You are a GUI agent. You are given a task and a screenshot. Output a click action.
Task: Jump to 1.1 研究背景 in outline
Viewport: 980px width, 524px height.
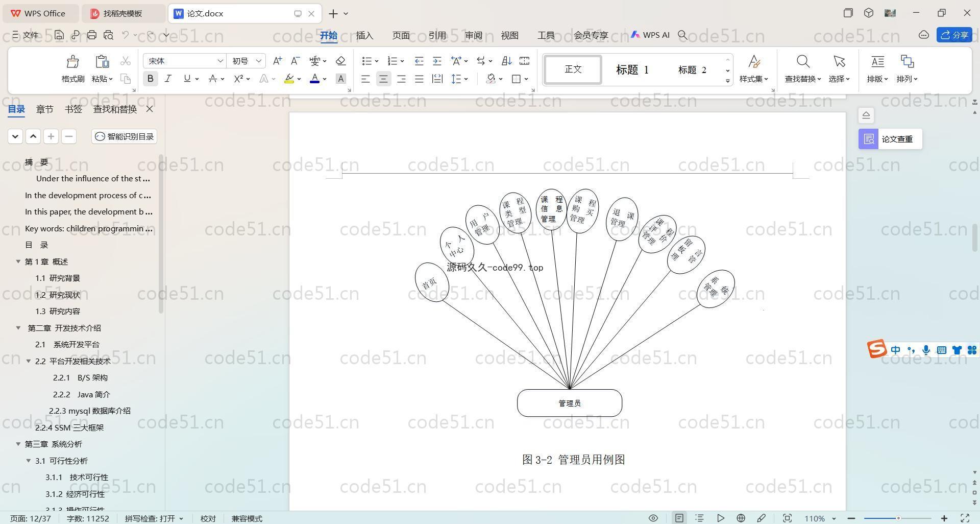click(58, 278)
